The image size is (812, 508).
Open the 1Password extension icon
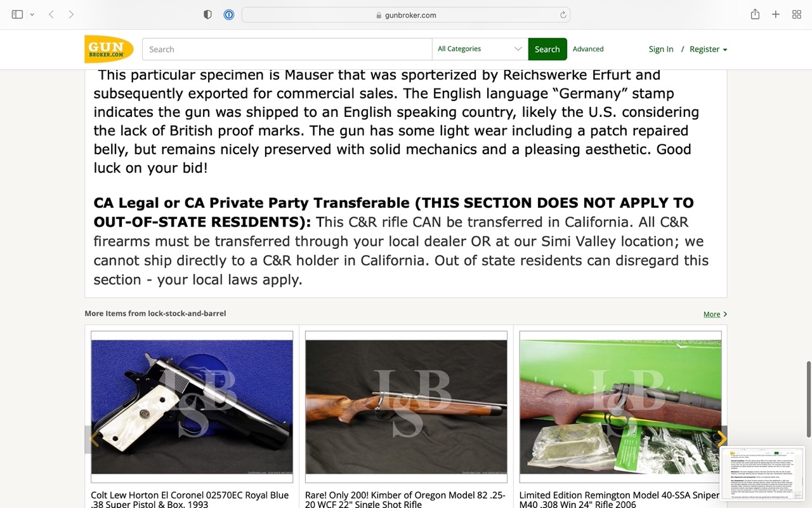coord(229,15)
